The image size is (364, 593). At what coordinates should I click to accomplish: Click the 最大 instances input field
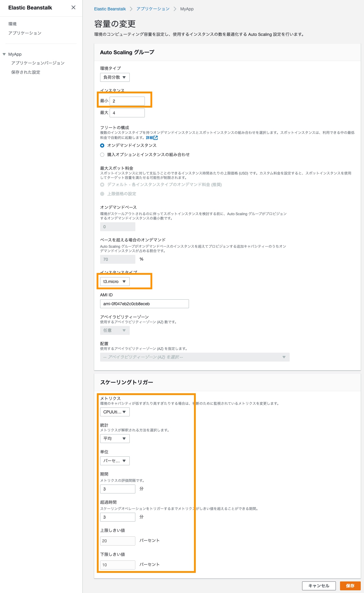127,113
